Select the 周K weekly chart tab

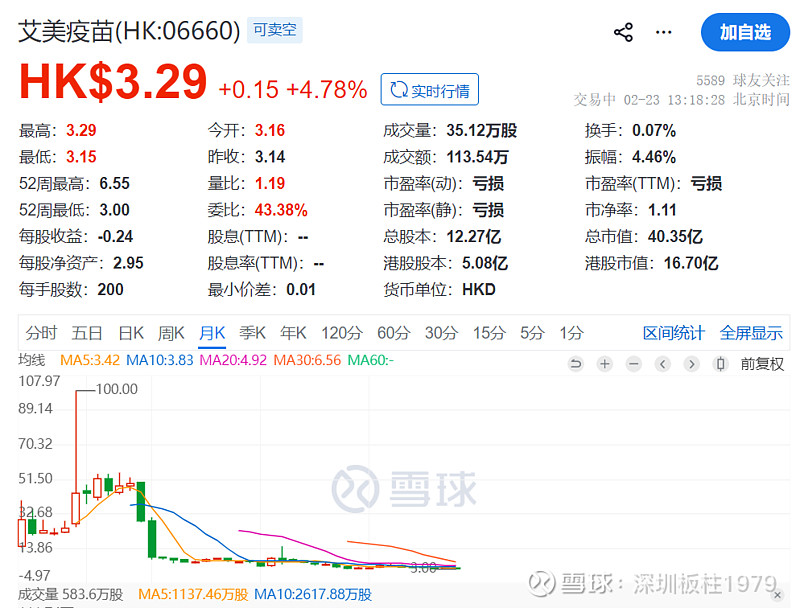click(173, 333)
